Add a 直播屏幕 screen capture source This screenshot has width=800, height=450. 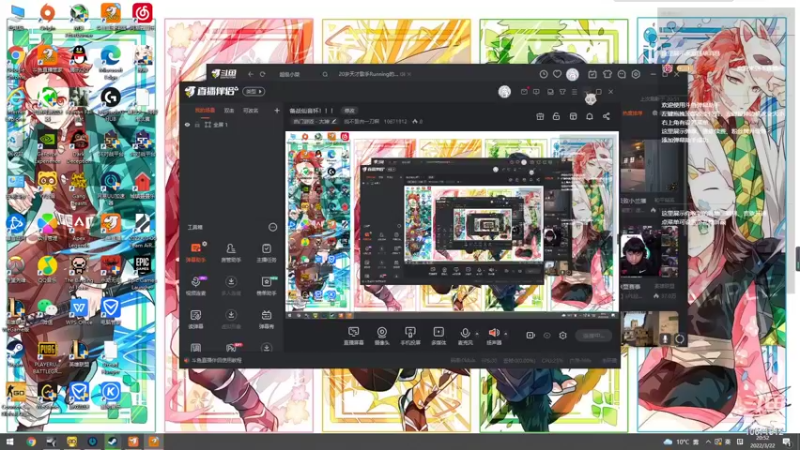(353, 336)
